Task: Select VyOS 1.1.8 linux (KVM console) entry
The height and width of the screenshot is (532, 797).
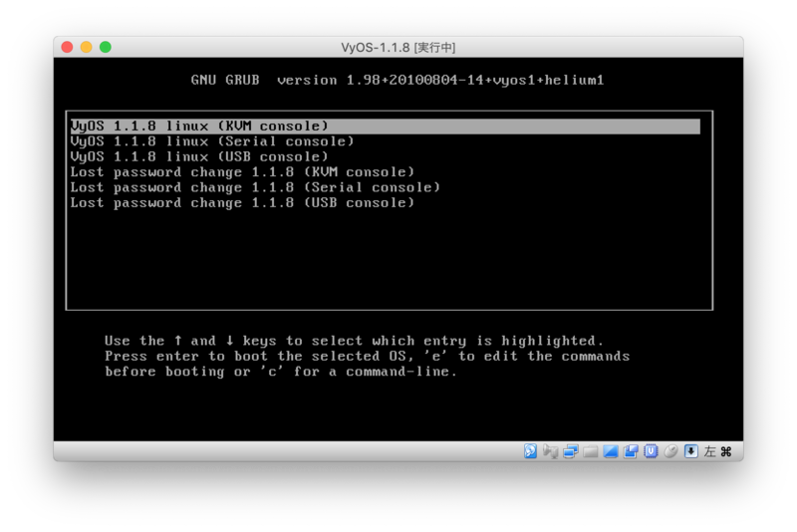Action: point(386,126)
